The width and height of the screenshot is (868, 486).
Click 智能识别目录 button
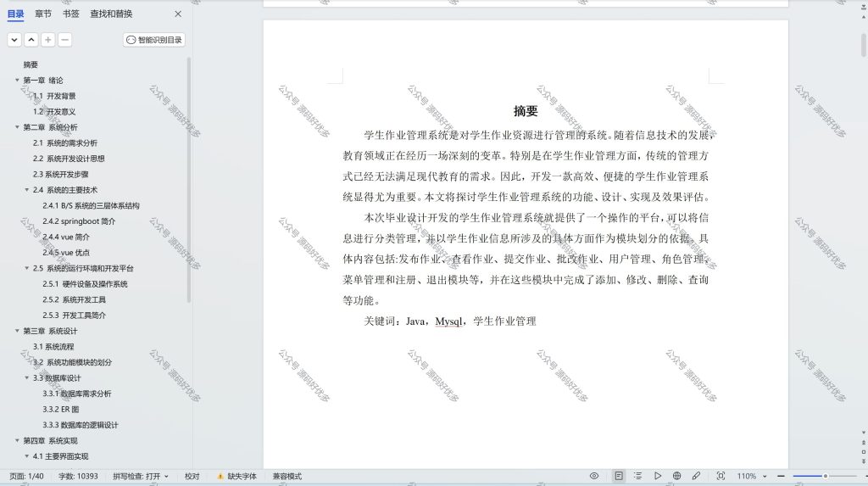pos(154,40)
